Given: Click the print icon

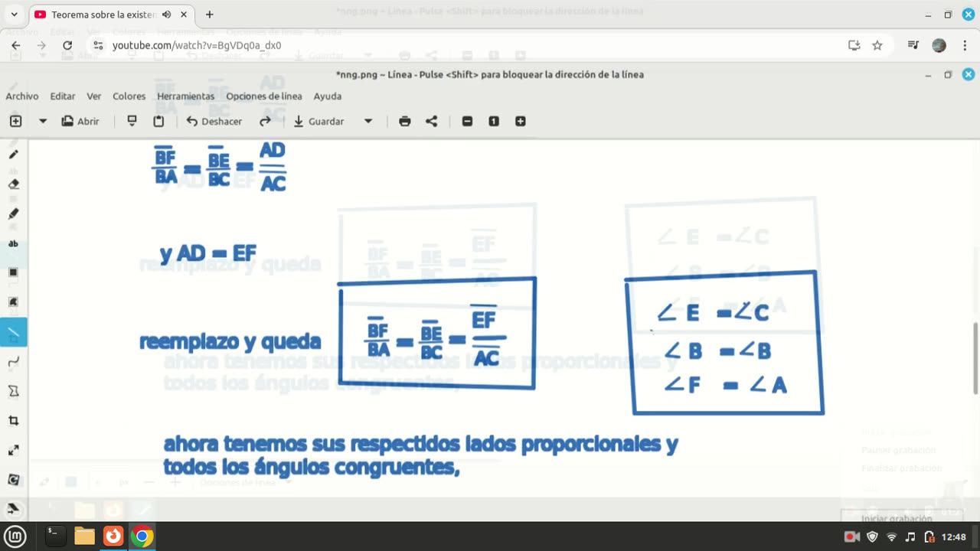Looking at the screenshot, I should 405,121.
